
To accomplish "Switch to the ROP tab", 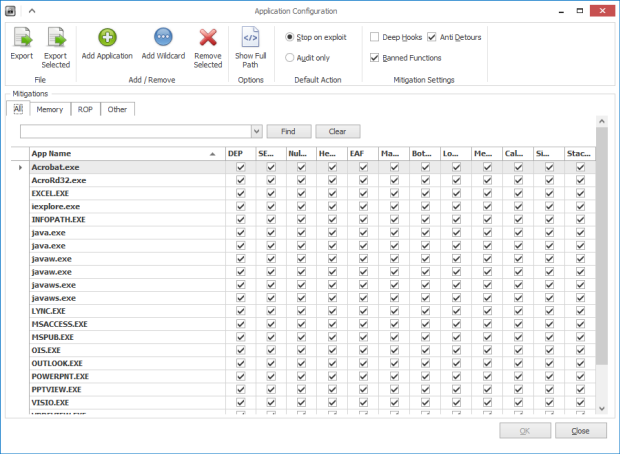I will coord(85,110).
